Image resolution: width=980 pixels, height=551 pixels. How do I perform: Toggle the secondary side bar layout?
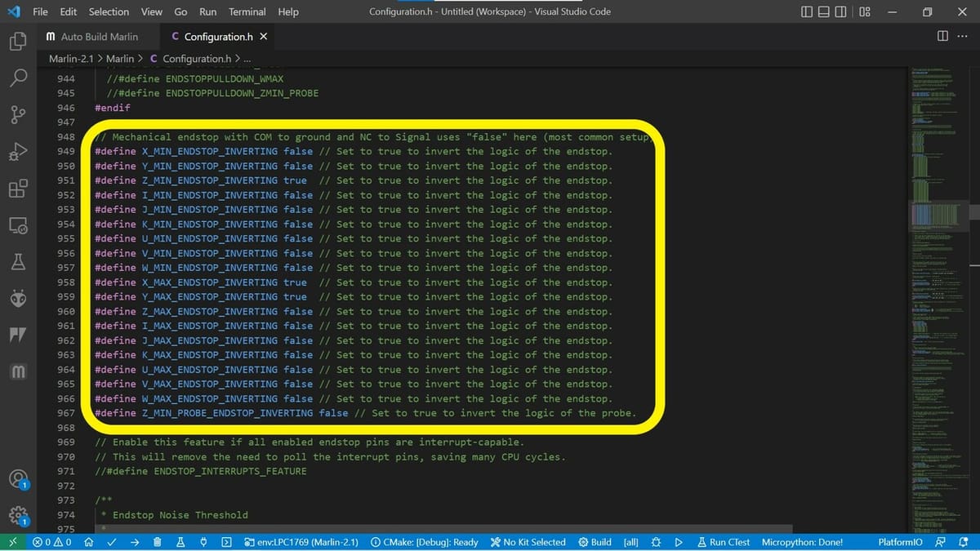pyautogui.click(x=840, y=11)
